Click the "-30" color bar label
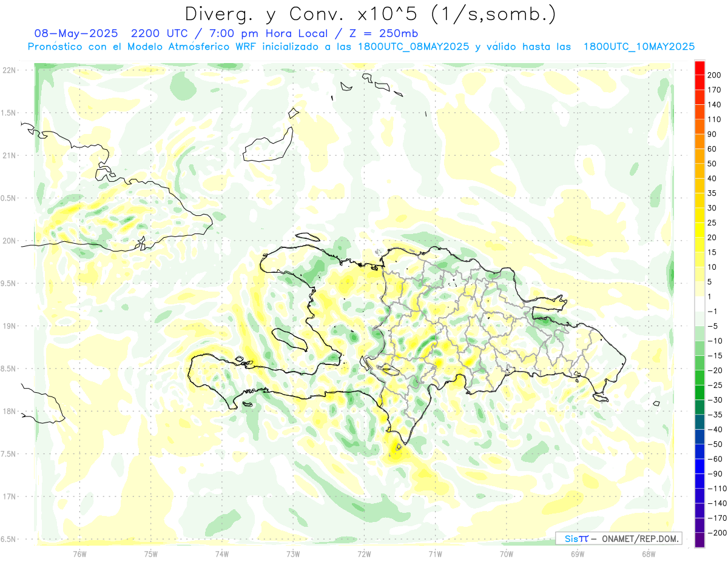The width and height of the screenshot is (728, 562). point(714,400)
